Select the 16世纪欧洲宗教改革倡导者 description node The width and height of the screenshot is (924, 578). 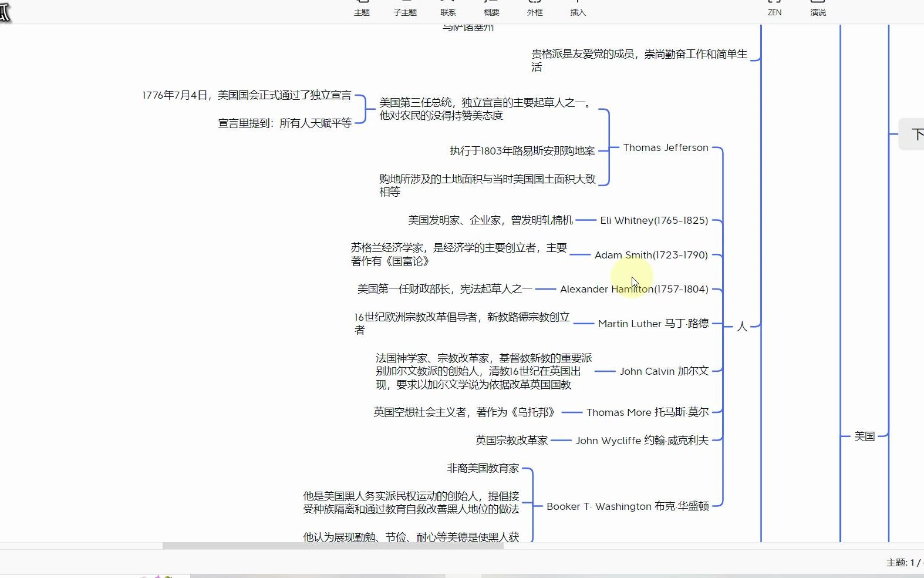tap(462, 324)
